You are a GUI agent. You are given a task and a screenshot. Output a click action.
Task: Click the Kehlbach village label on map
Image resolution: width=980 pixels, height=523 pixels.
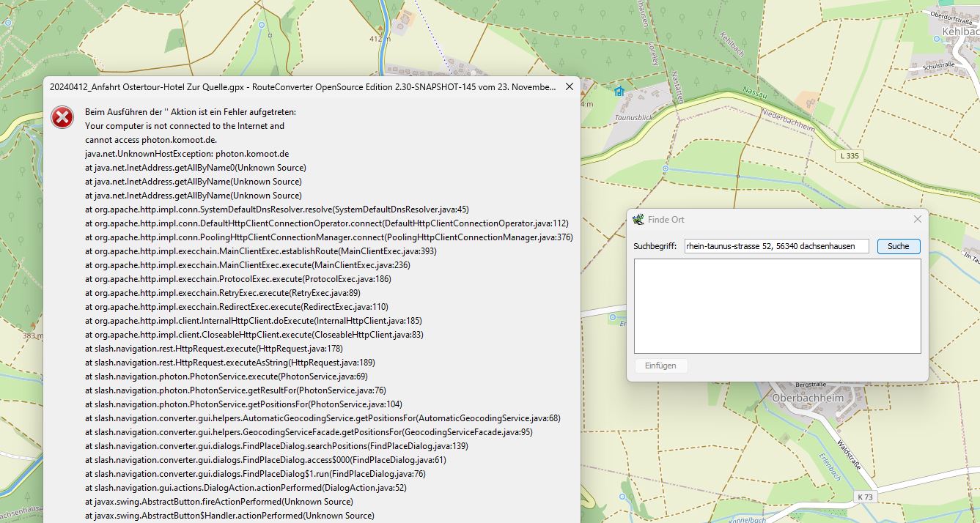(959, 32)
